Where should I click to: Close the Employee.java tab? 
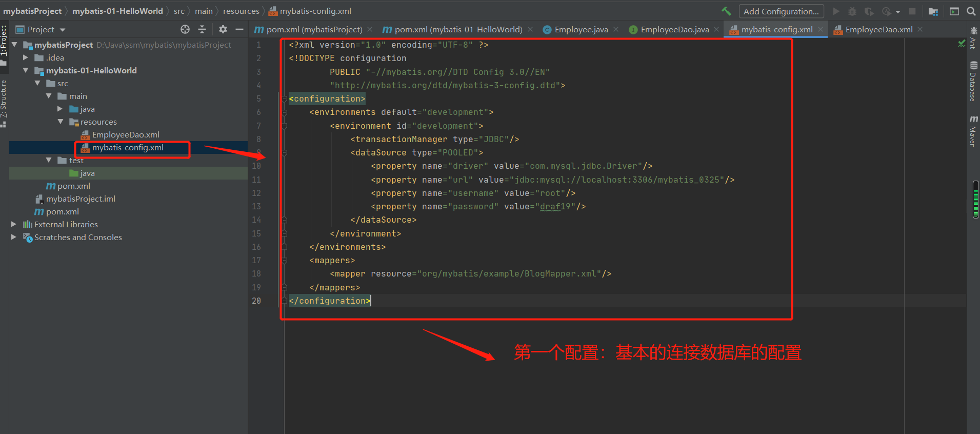click(x=616, y=29)
